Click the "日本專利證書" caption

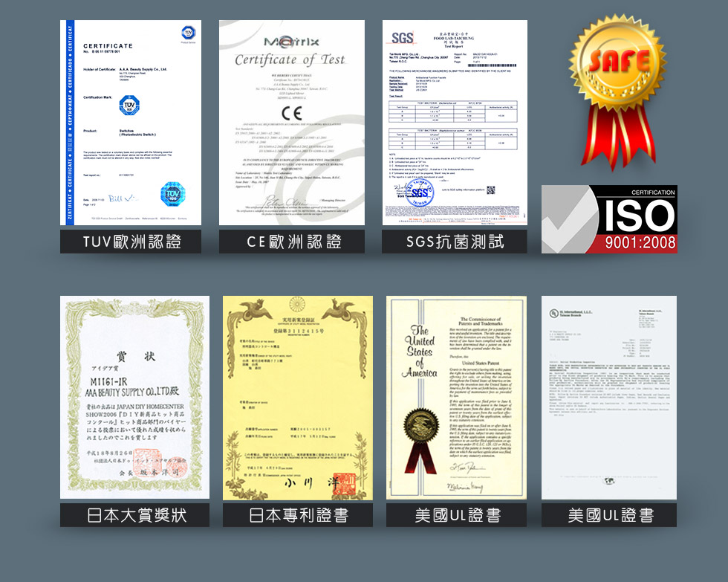point(299,515)
